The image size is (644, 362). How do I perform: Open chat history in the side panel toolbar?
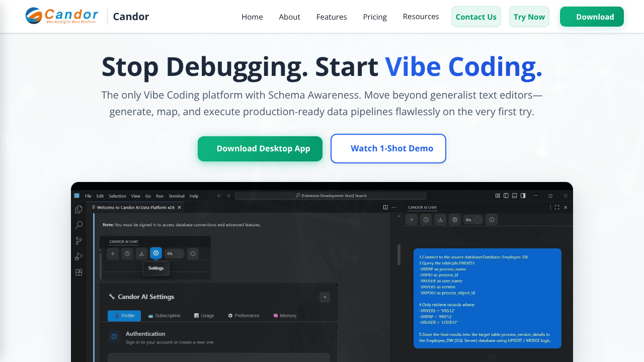click(x=426, y=220)
